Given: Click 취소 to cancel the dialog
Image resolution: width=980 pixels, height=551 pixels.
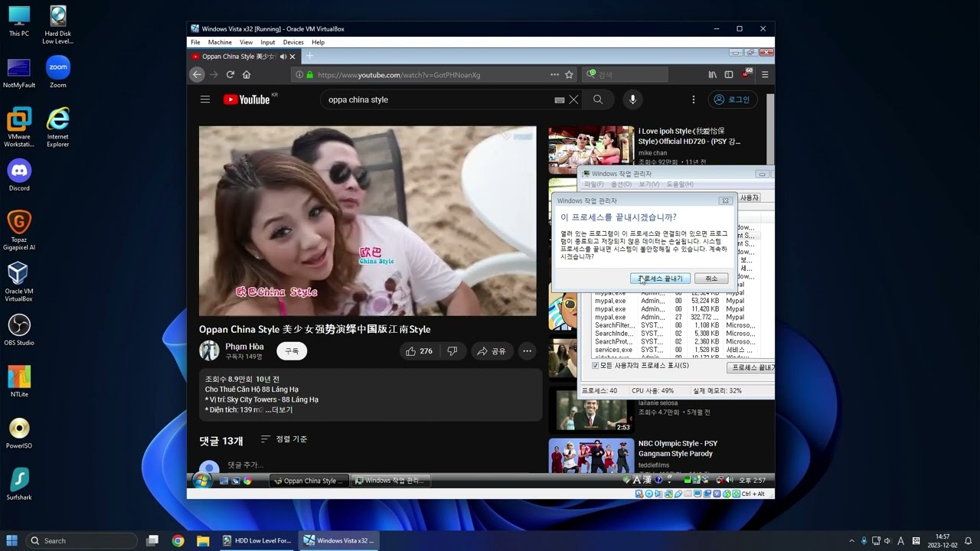Looking at the screenshot, I should pyautogui.click(x=711, y=279).
